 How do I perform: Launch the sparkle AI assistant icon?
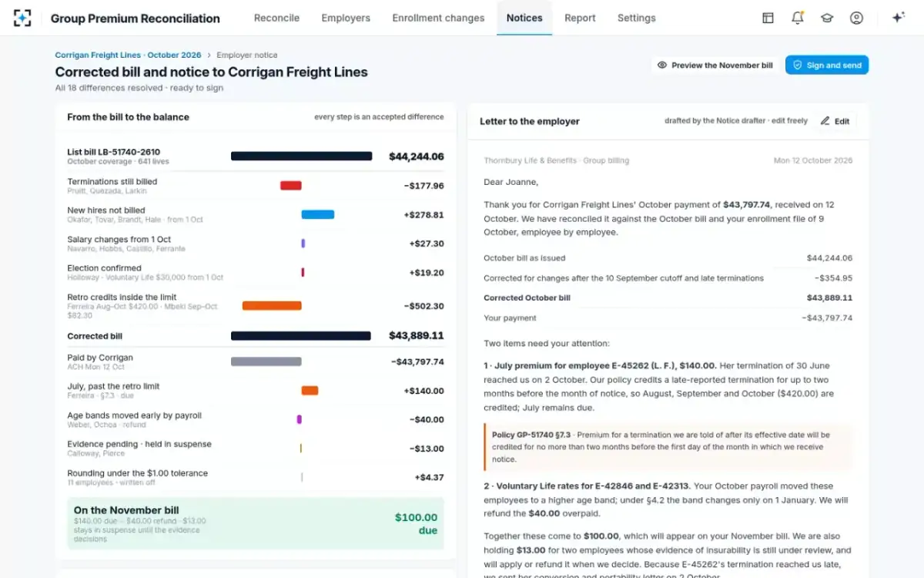898,18
